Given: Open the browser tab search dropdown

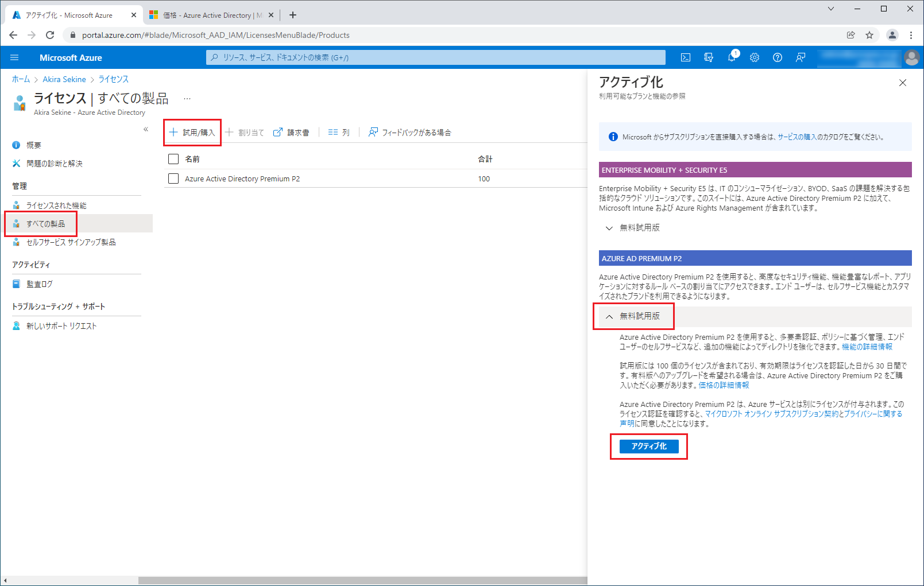Looking at the screenshot, I should (831, 9).
